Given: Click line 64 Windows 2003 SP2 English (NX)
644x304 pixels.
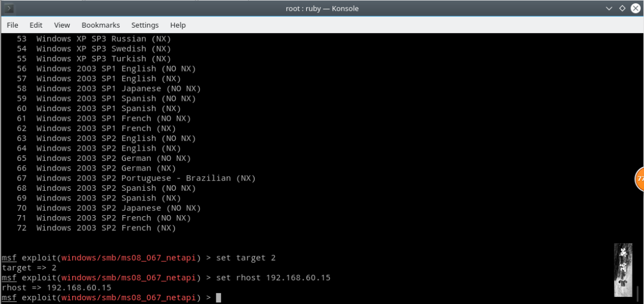Looking at the screenshot, I should pyautogui.click(x=99, y=148).
